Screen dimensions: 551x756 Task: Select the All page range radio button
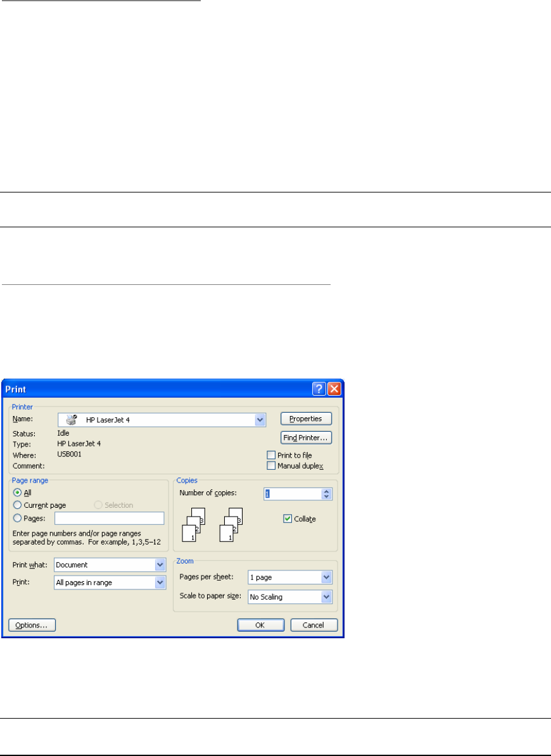18,493
